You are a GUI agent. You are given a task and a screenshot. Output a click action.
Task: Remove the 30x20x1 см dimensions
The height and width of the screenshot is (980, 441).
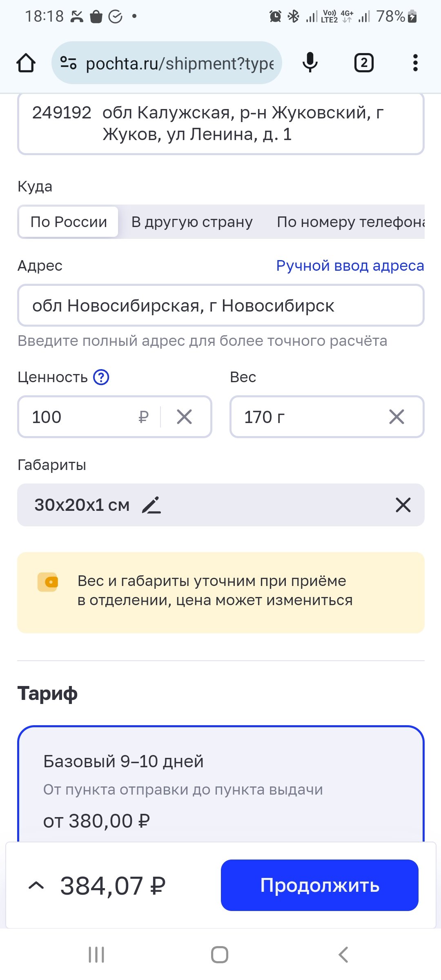tap(403, 505)
